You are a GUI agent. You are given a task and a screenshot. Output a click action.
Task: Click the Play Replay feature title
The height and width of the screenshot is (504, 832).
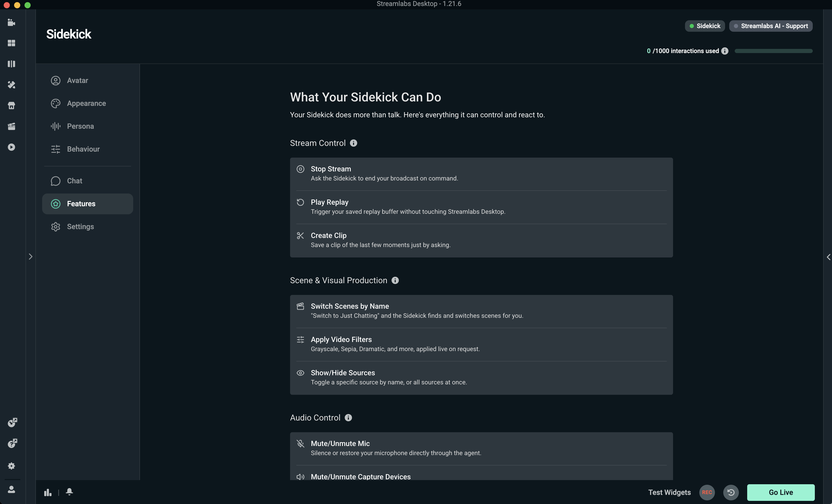tap(330, 202)
